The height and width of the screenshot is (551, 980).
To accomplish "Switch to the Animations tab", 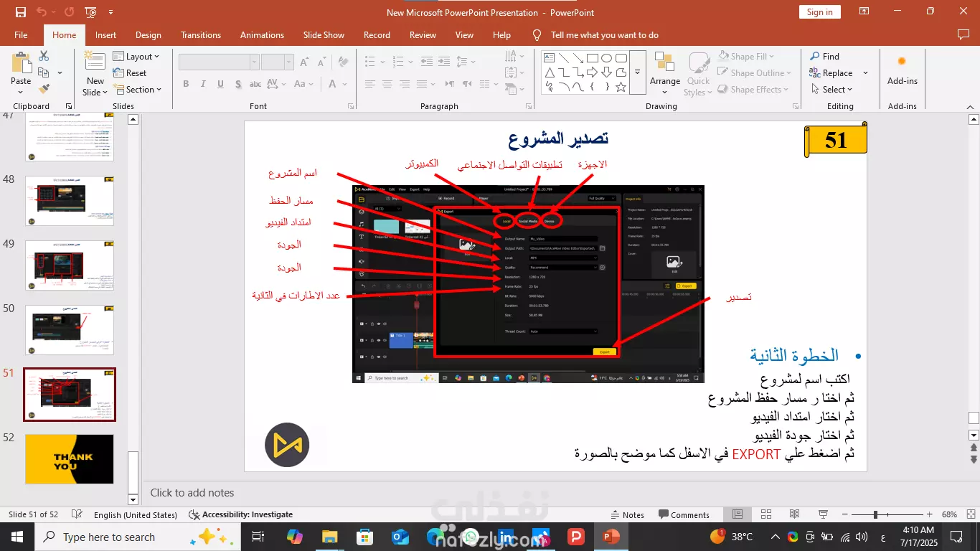I will pyautogui.click(x=262, y=35).
